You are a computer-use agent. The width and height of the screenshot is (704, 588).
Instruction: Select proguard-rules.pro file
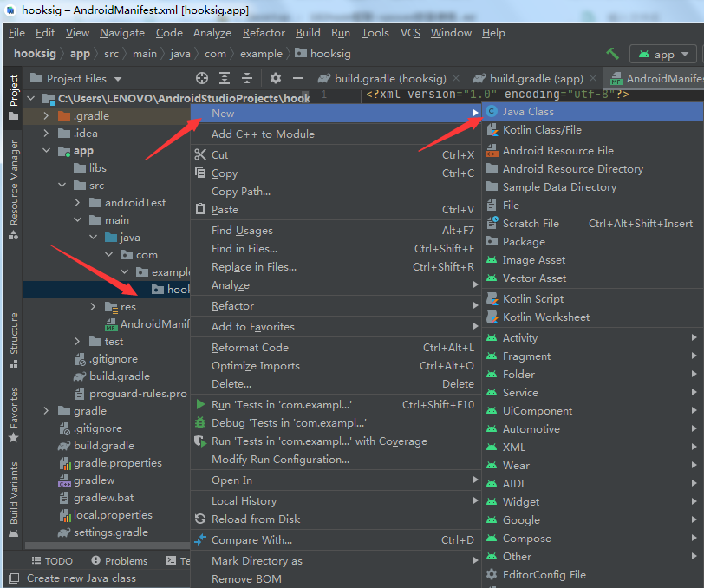pos(131,394)
